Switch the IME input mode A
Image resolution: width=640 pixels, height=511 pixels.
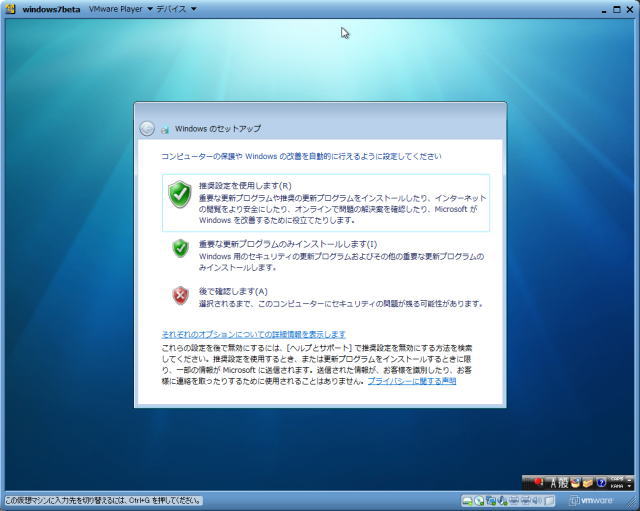553,483
